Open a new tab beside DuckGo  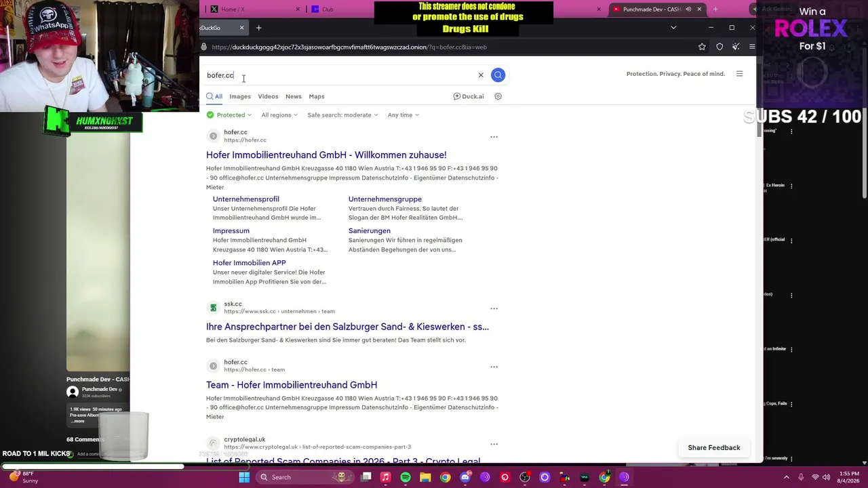click(258, 28)
